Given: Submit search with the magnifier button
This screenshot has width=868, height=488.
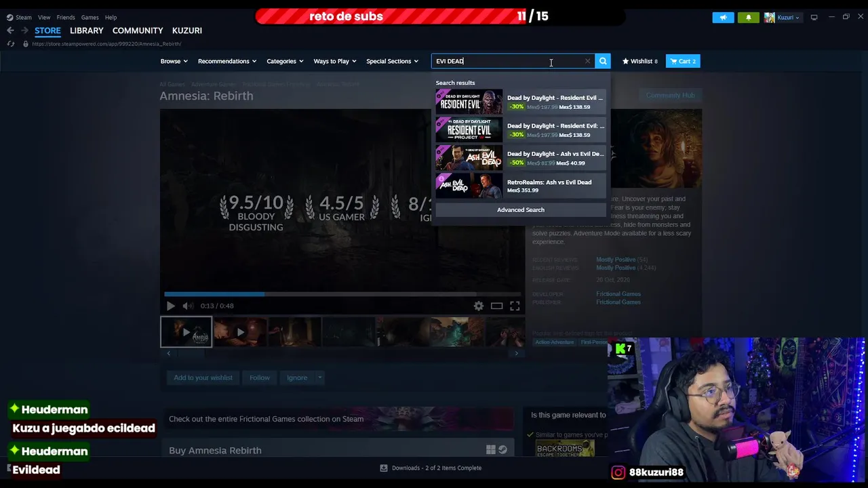Looking at the screenshot, I should (603, 61).
